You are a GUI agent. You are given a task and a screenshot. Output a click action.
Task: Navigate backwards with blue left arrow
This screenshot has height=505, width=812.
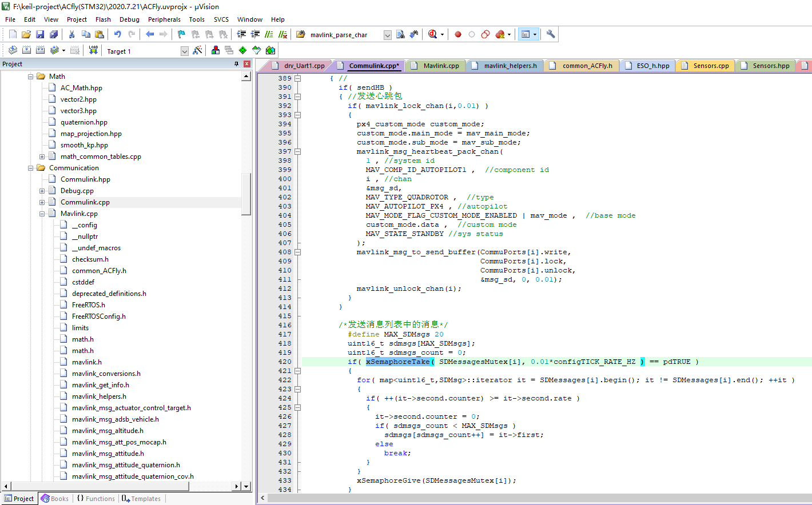[150, 34]
